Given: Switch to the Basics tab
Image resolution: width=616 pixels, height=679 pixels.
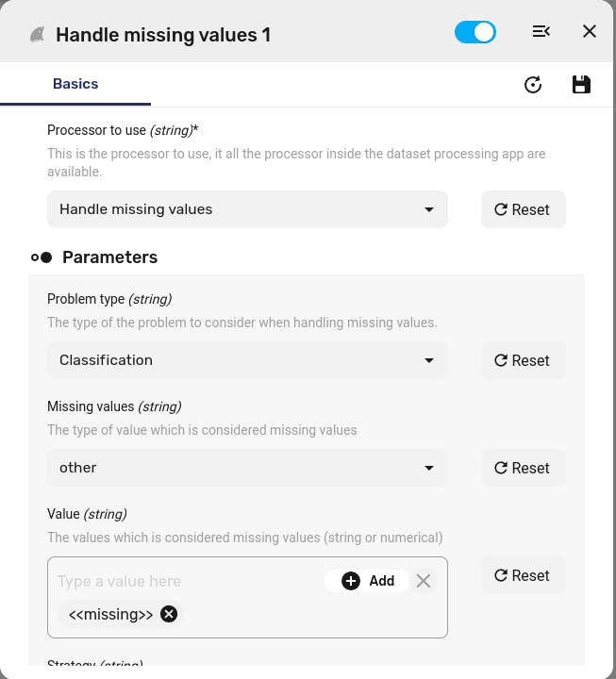Looking at the screenshot, I should (x=75, y=84).
